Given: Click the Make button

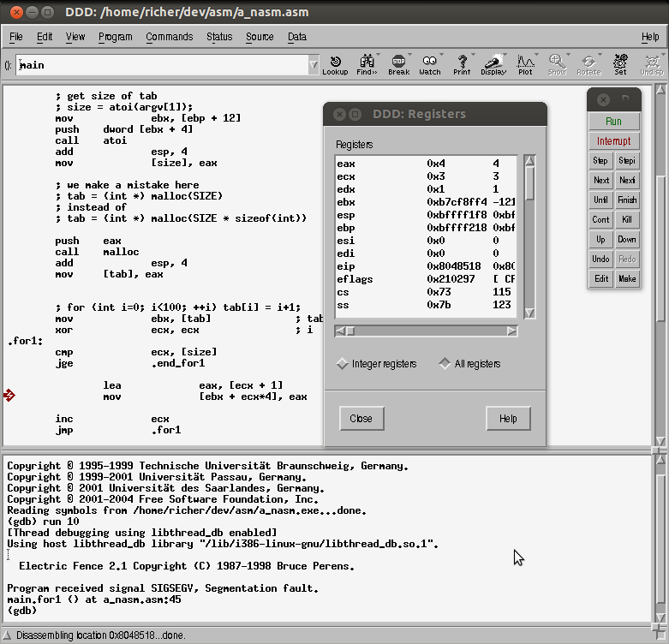Looking at the screenshot, I should [627, 278].
